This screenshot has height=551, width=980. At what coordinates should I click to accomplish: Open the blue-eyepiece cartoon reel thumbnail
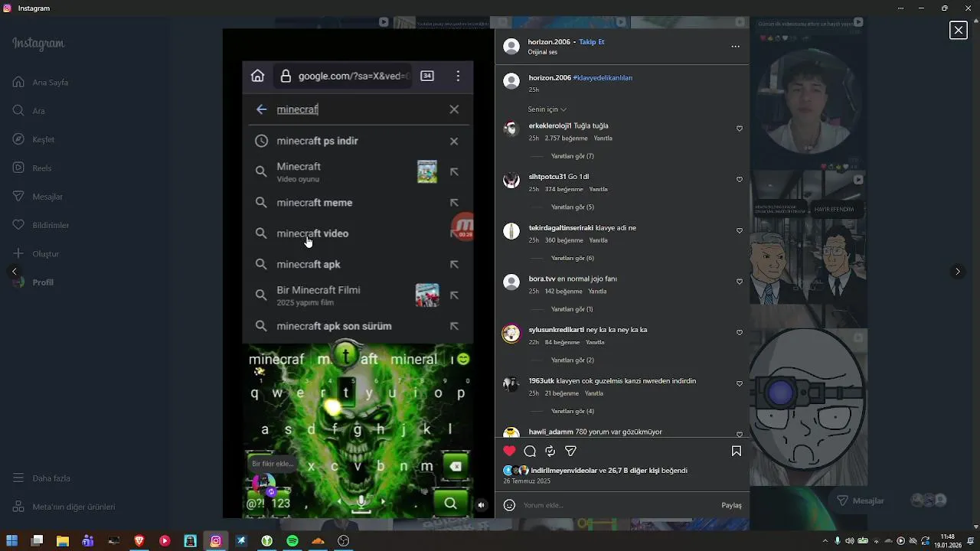808,406
